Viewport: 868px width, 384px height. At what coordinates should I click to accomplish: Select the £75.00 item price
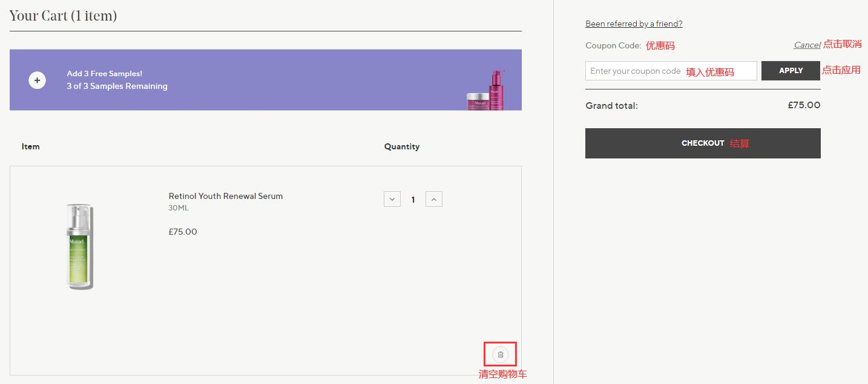pyautogui.click(x=183, y=232)
